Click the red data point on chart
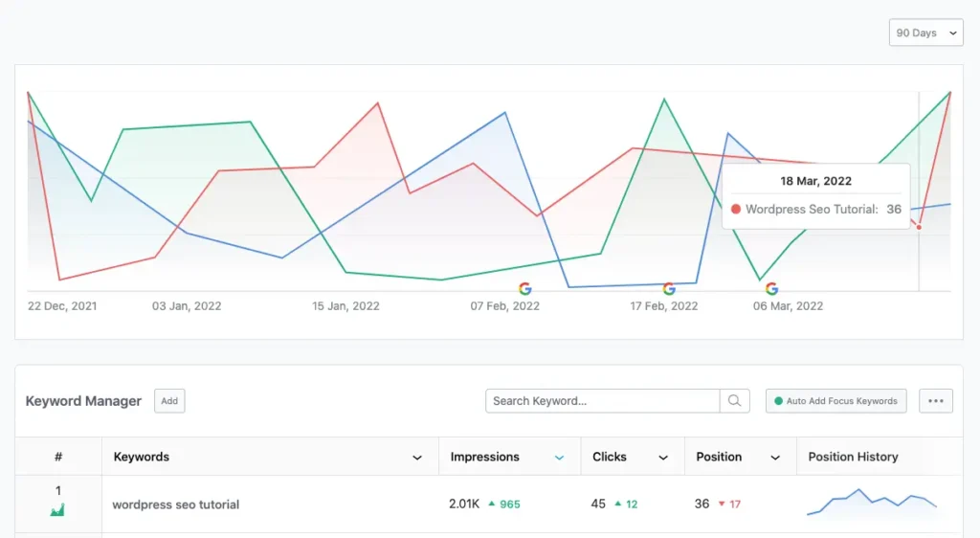 [x=919, y=227]
